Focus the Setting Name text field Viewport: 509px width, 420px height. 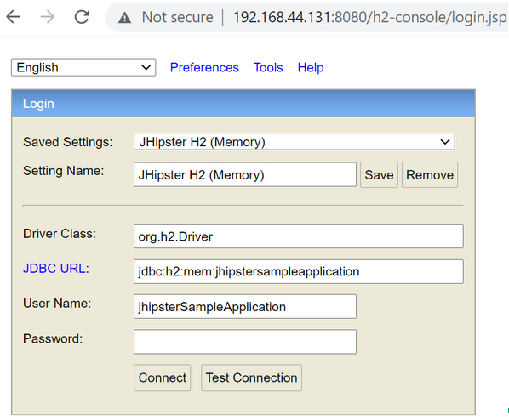pyautogui.click(x=245, y=175)
